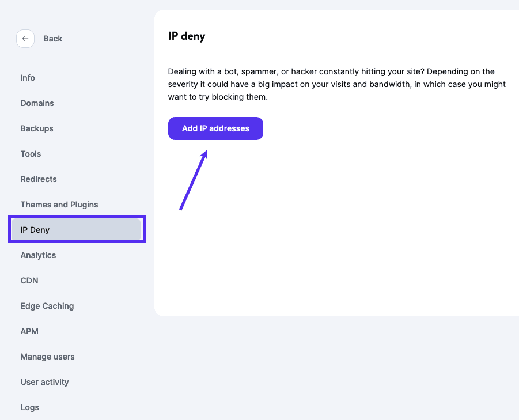Select the highlighted IP Deny item
The height and width of the screenshot is (420, 519).
(x=35, y=230)
